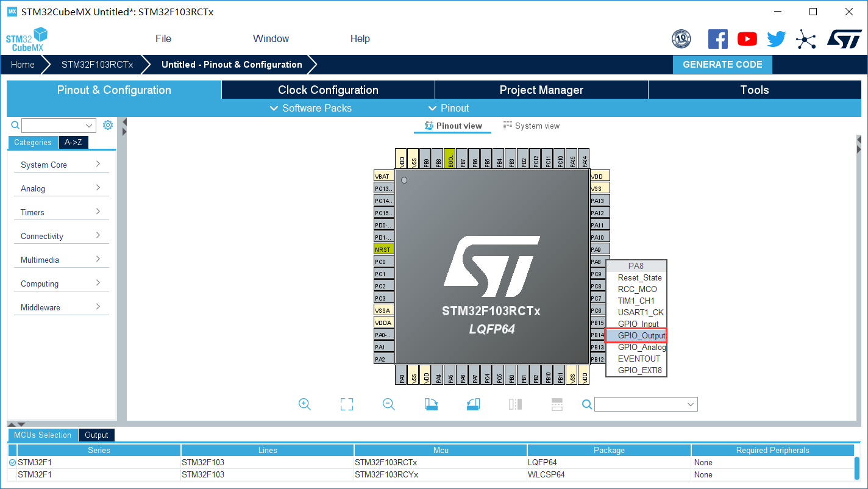The height and width of the screenshot is (489, 868).
Task: Click the GENERATE CODE button
Action: point(722,64)
